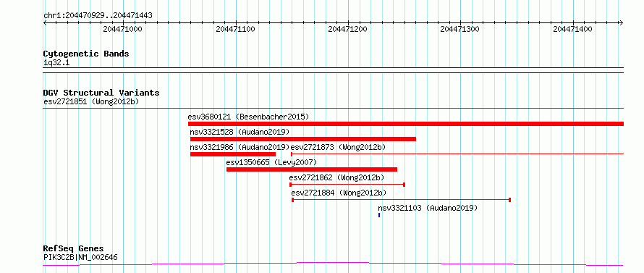Select variant label esv2721873 (Wong2012b)
This screenshot has width=644, height=273.
point(339,147)
